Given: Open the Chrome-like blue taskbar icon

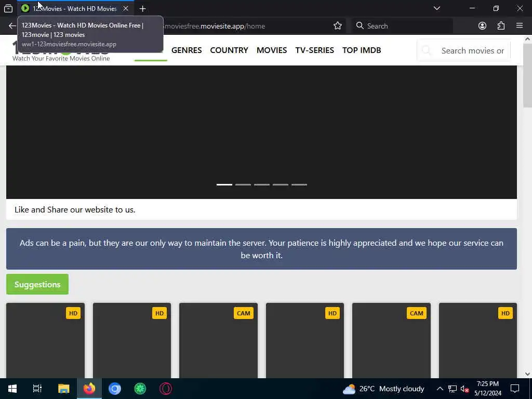Looking at the screenshot, I should point(115,389).
